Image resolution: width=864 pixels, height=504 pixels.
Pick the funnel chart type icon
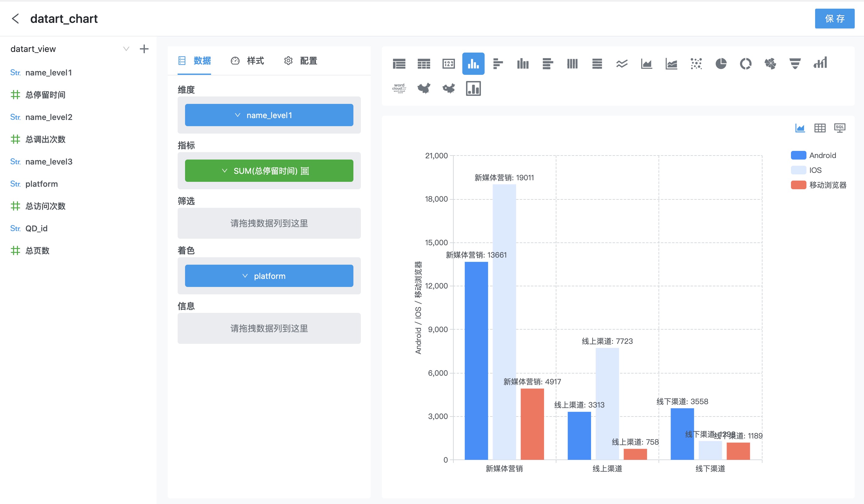(795, 64)
